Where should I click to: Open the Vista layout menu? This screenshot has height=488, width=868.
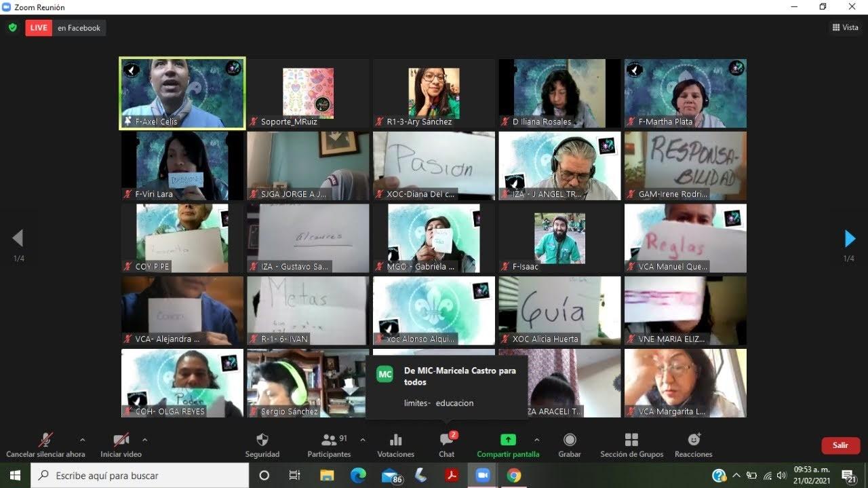[845, 28]
